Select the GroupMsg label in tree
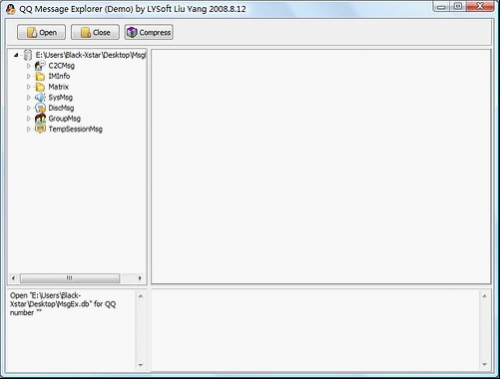The image size is (500, 379). click(65, 119)
